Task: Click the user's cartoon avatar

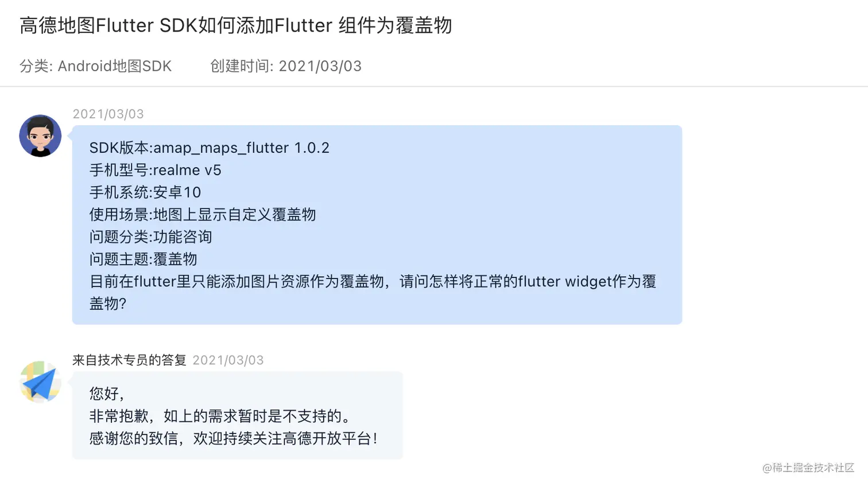Action: click(40, 136)
